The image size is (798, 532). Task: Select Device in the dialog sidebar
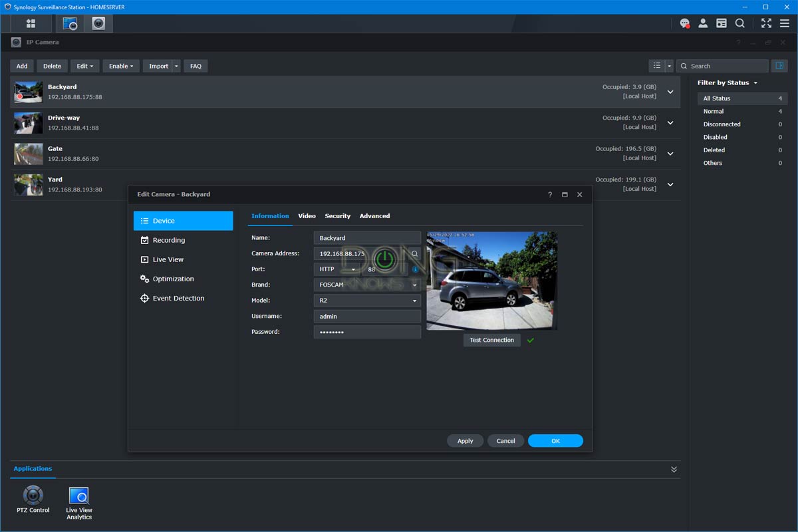[183, 221]
